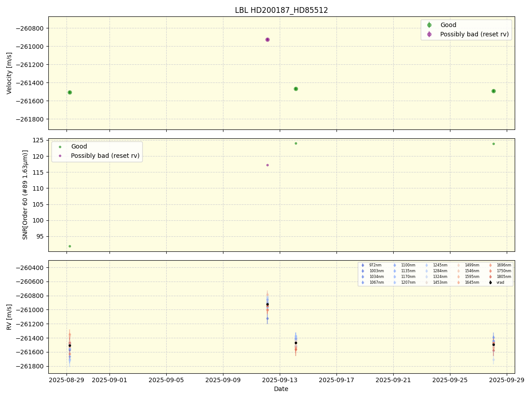Screen dimensions: 532x399
Task: Click the 972nm legend marker
Action: [363, 265]
